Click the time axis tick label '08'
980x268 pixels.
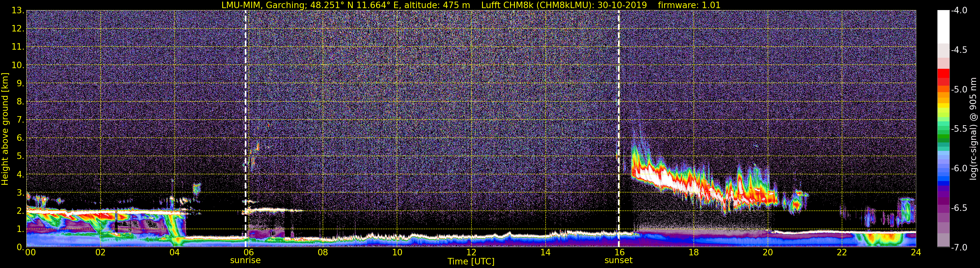323,252
